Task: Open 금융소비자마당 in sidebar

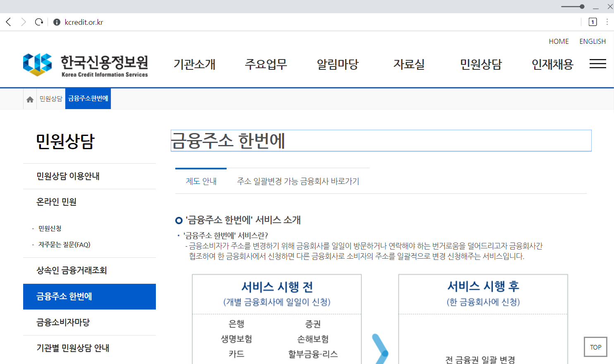Action: (x=89, y=322)
